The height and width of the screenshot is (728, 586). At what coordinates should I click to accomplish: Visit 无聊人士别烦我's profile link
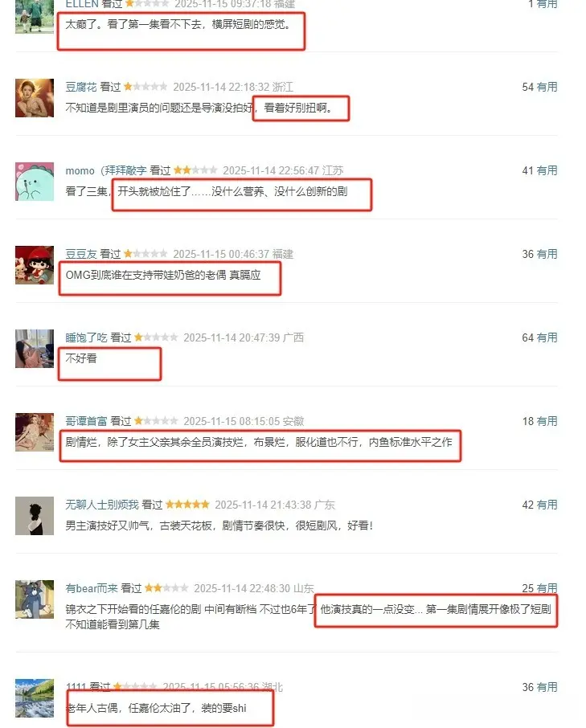pyautogui.click(x=102, y=505)
